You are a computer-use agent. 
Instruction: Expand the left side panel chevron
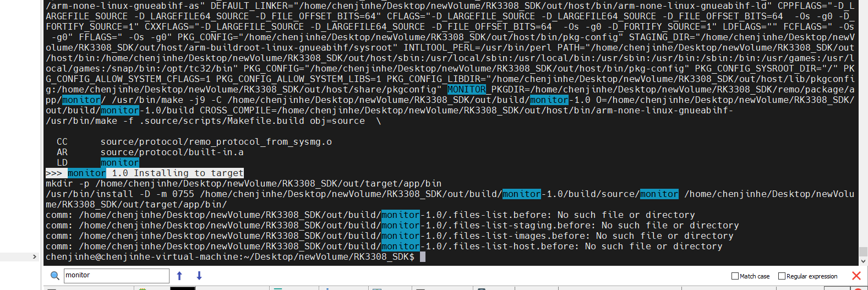(34, 257)
